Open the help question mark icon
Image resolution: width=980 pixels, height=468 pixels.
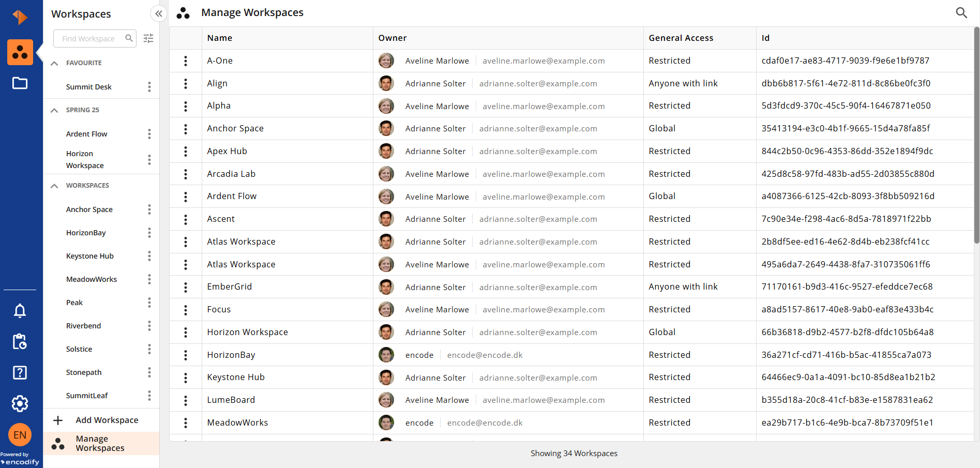click(x=20, y=373)
